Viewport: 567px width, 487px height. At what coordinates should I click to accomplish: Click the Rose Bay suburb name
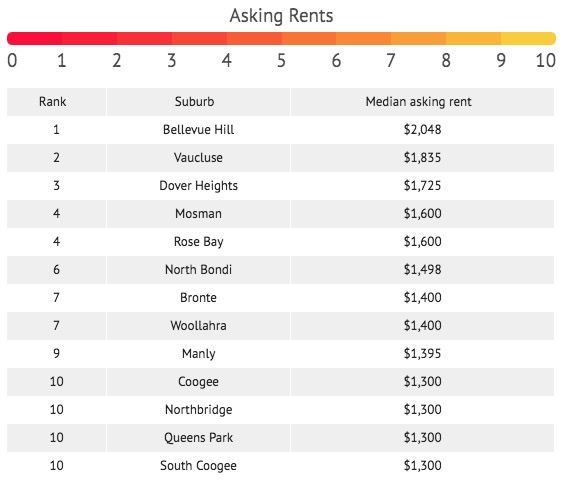(198, 242)
